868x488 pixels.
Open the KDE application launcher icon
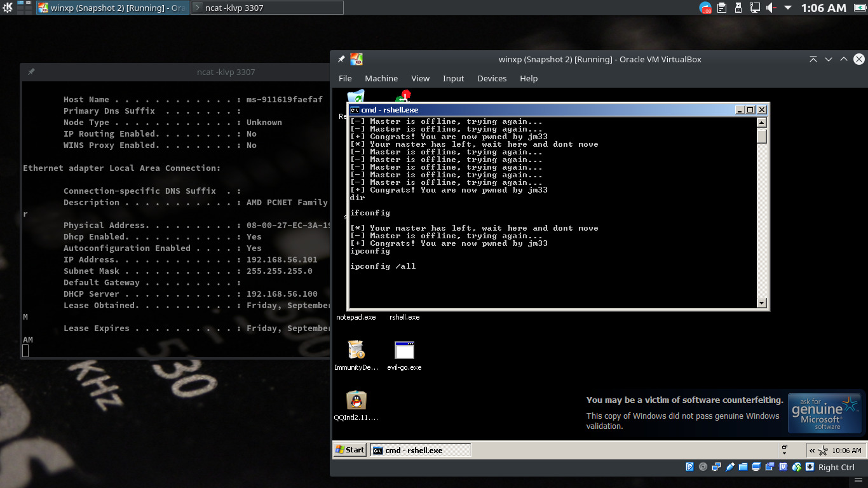pos(7,8)
